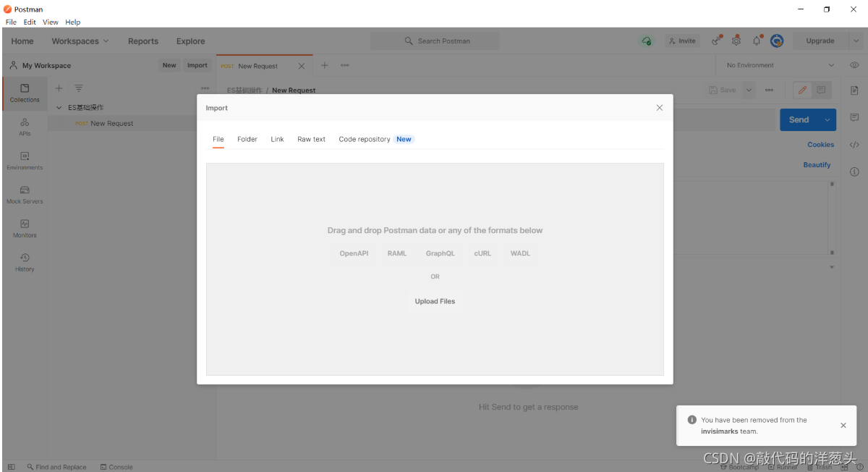Open the Console in status bar
Viewport: 868px width, 472px height.
[116, 467]
